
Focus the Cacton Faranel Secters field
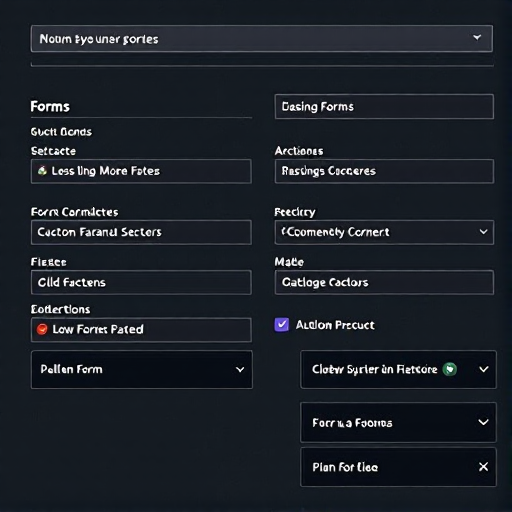point(141,232)
